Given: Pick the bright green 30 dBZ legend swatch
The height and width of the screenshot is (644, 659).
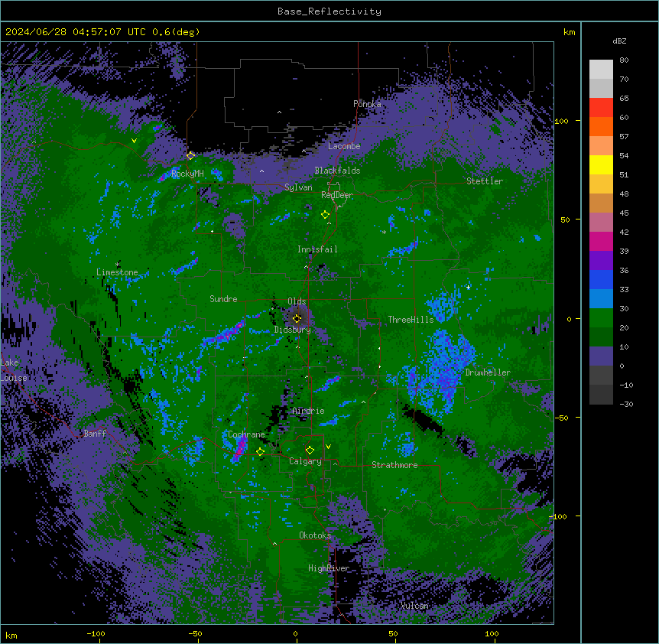Looking at the screenshot, I should (601, 318).
